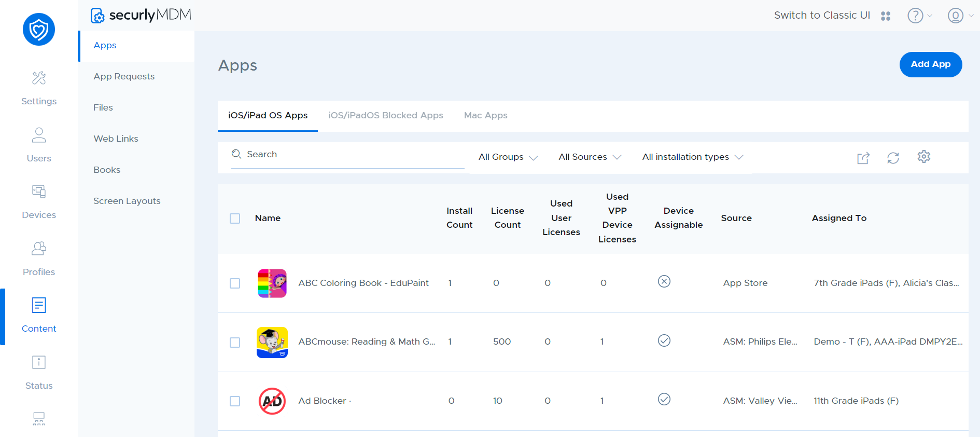Screen dimensions: 980x437
Task: Click the ASM: Philips Ele... source cell
Action: (x=760, y=342)
